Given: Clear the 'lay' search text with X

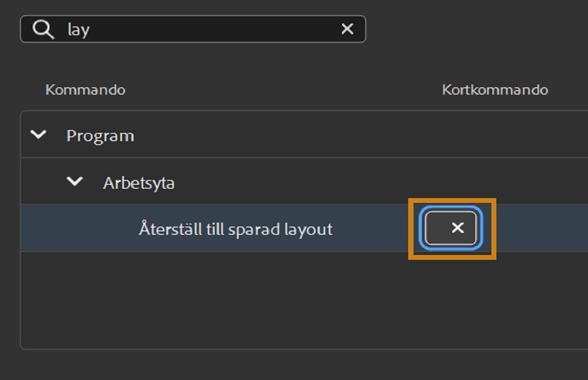Looking at the screenshot, I should (347, 29).
